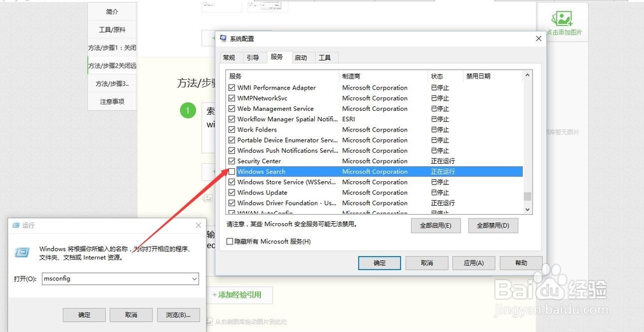Click 全部禁用(D) button

(493, 226)
